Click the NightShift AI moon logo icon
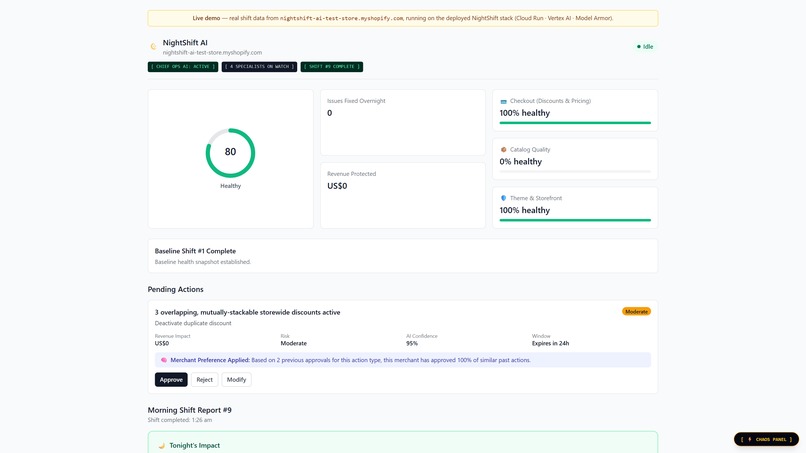This screenshot has width=806, height=453. [x=153, y=47]
